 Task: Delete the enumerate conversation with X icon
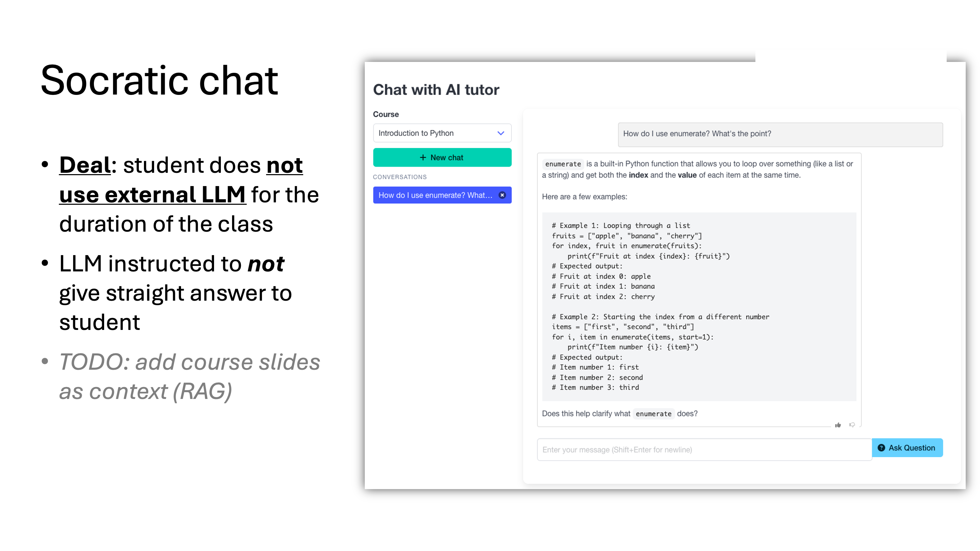click(502, 195)
